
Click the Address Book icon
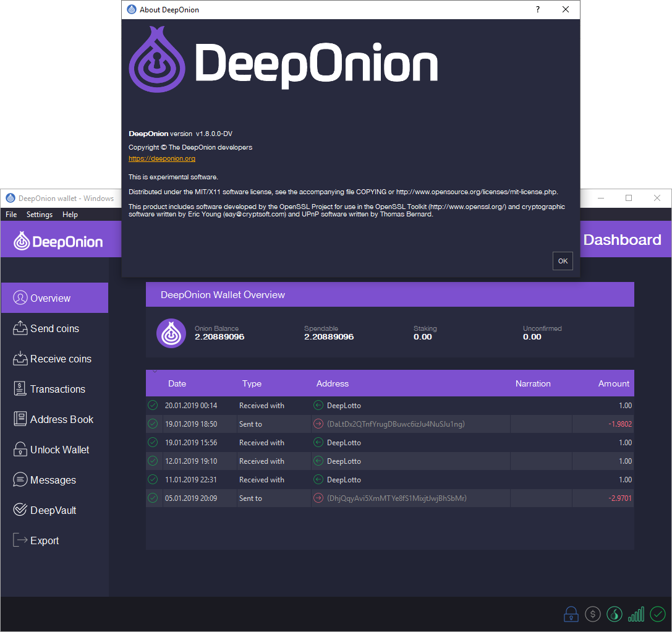20,419
